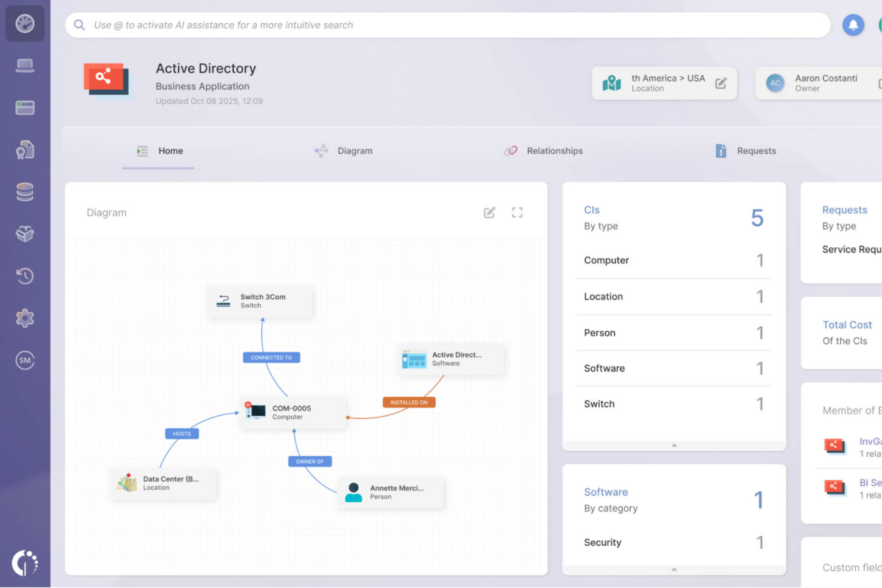Click the Security category row
Image resolution: width=882 pixels, height=588 pixels.
point(674,543)
